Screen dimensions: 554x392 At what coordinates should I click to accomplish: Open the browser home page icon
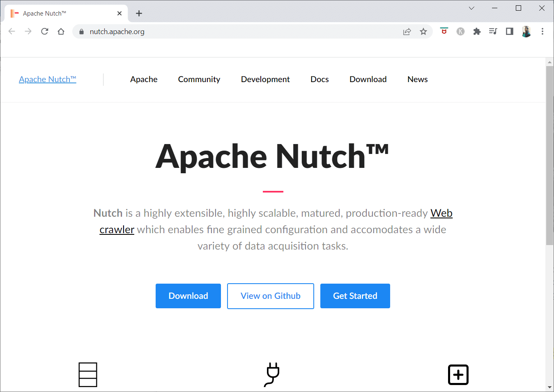coord(61,32)
